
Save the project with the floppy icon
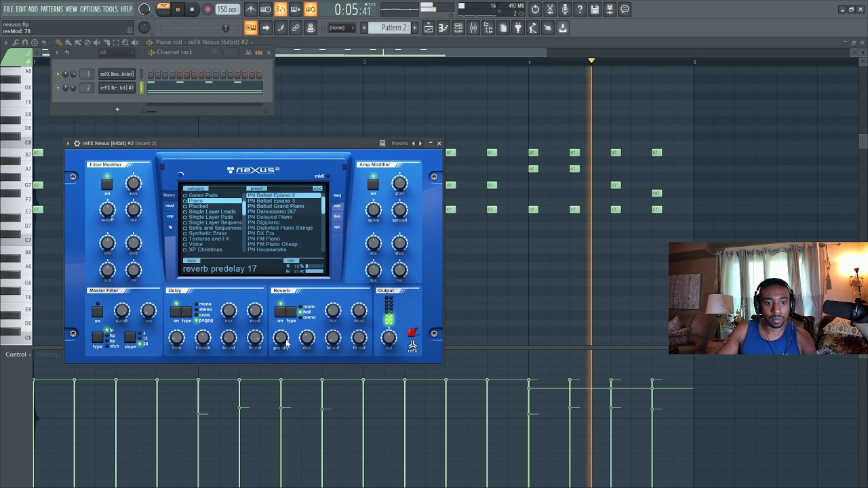pyautogui.click(x=595, y=9)
